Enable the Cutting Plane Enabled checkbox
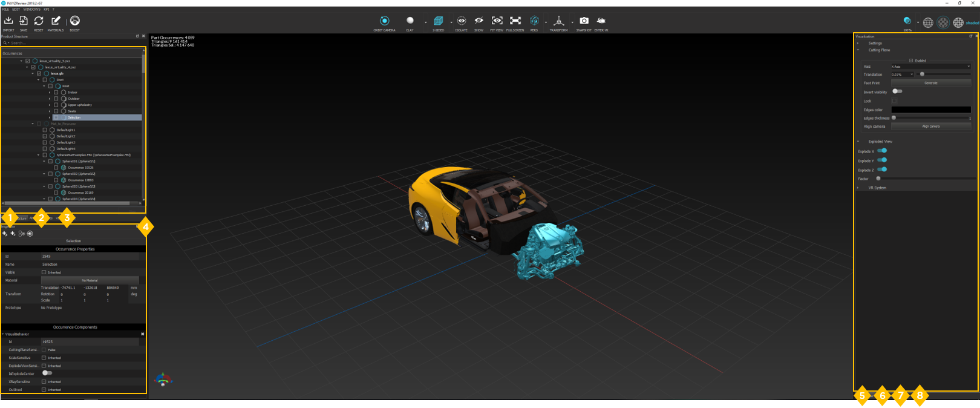 (911, 61)
